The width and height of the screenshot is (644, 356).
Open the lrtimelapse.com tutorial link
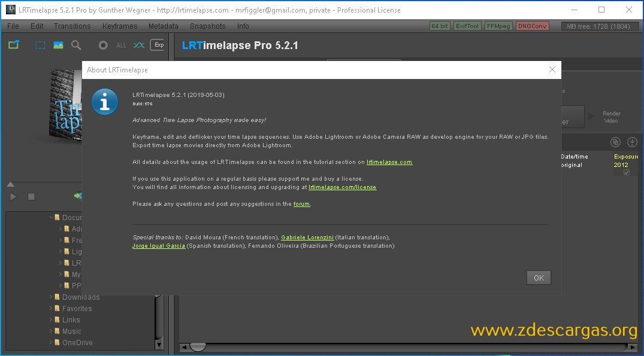(389, 162)
